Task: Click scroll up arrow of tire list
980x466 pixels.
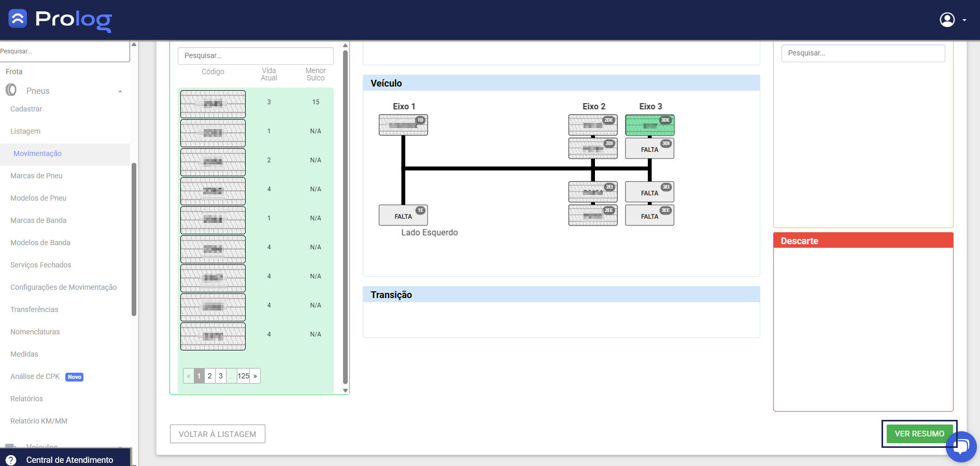Action: [x=345, y=46]
